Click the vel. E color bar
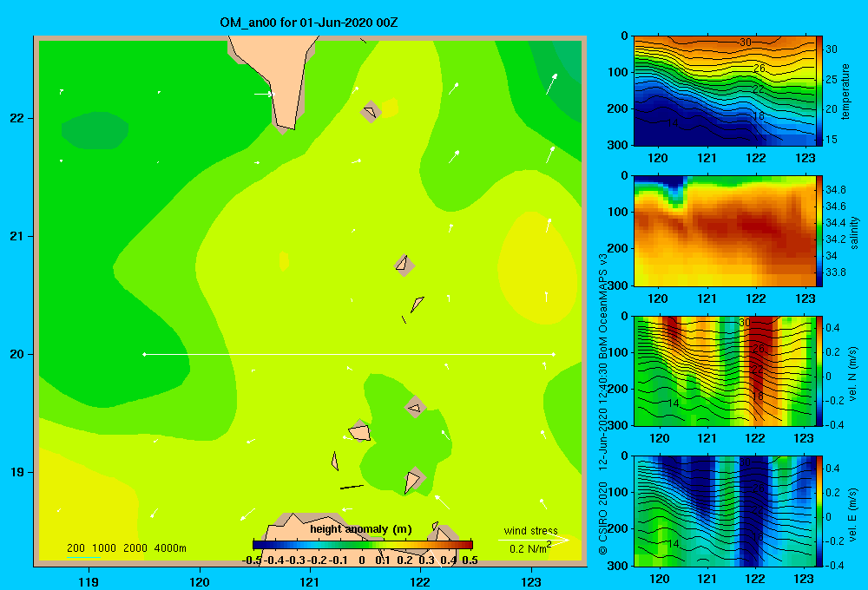This screenshot has width=868, height=590. click(819, 511)
